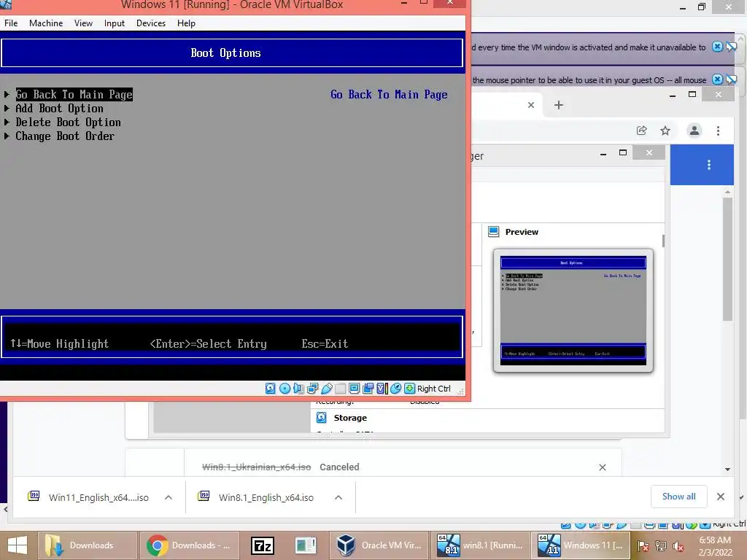This screenshot has width=747, height=560.
Task: Click the share page icon in Chrome
Action: point(642,131)
